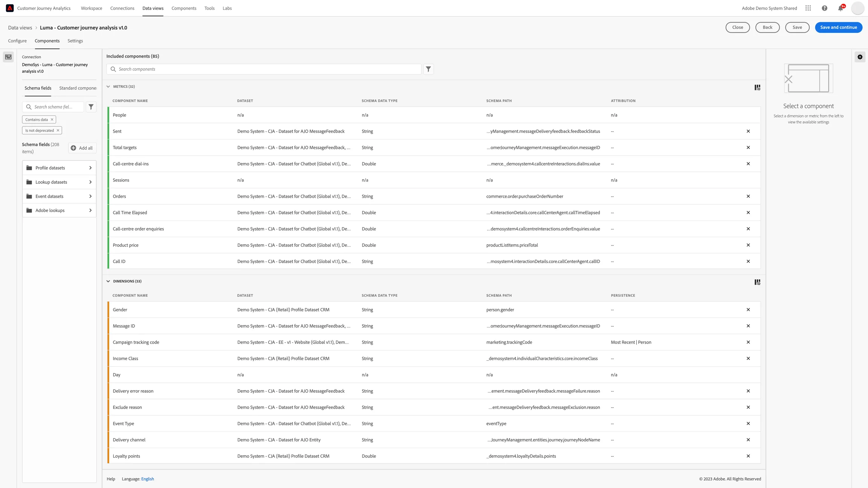868x488 pixels.
Task: Click the English language link
Action: (148, 479)
